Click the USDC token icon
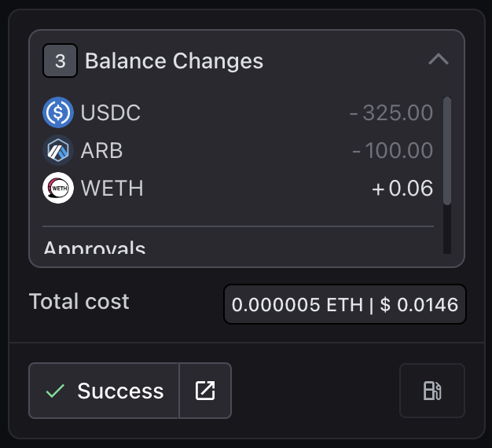The image size is (492, 448). (x=57, y=113)
